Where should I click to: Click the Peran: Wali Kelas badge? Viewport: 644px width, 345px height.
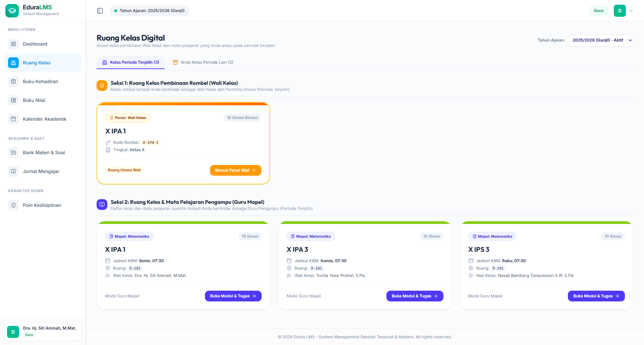(128, 118)
